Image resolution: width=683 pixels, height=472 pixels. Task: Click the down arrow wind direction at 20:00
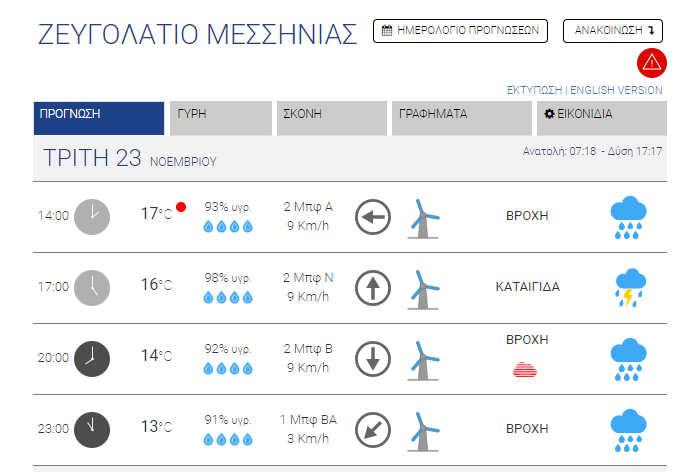373,358
